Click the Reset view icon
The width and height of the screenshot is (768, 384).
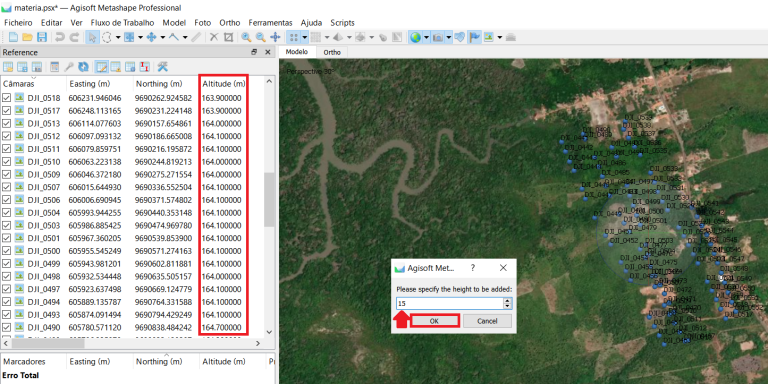pos(275,37)
